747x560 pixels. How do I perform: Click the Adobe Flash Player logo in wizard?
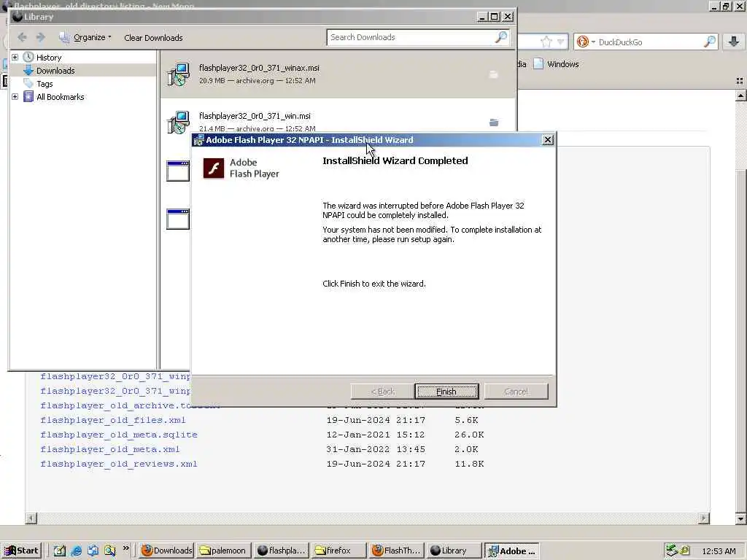pyautogui.click(x=214, y=168)
